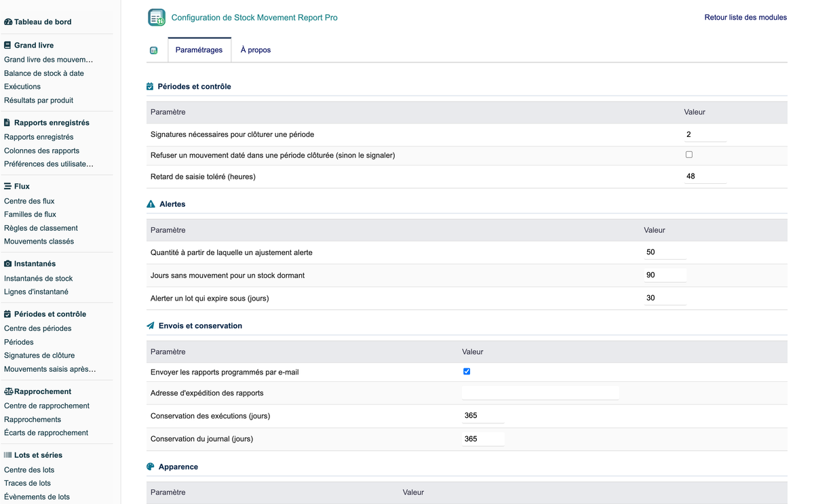
Task: Open Signatures de clôture
Action: 39,355
